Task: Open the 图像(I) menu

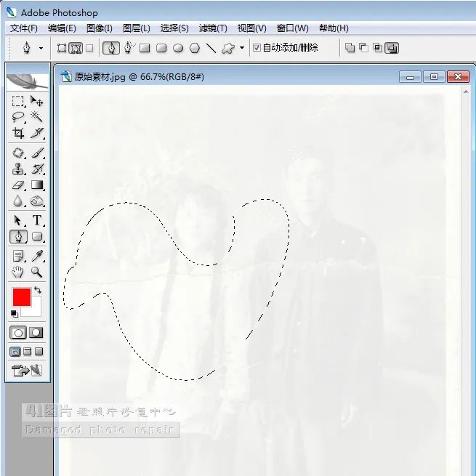Action: tap(100, 28)
